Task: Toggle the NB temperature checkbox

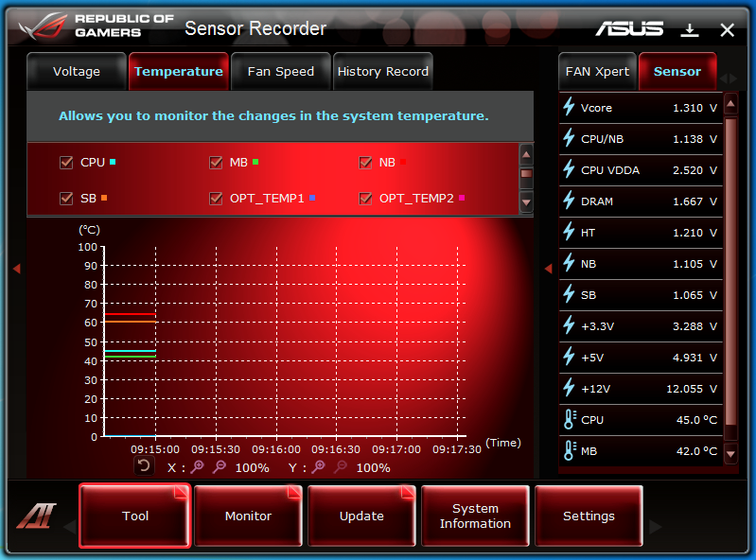Action: click(x=365, y=163)
